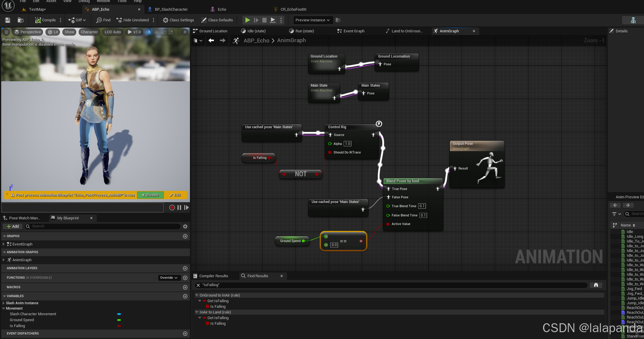The width and height of the screenshot is (644, 339).
Task: Open the Functions Override dropdown
Action: tap(169, 278)
